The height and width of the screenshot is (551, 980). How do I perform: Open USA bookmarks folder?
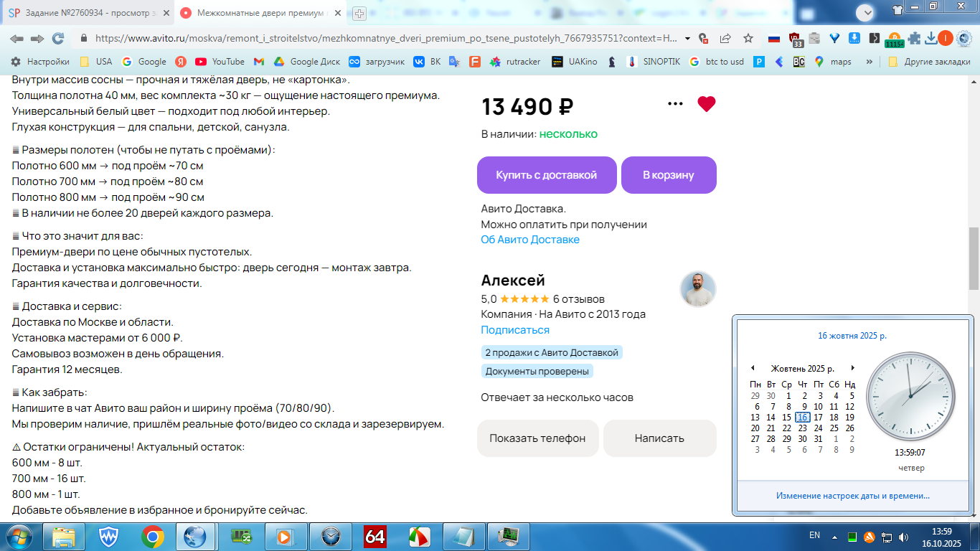coord(95,62)
